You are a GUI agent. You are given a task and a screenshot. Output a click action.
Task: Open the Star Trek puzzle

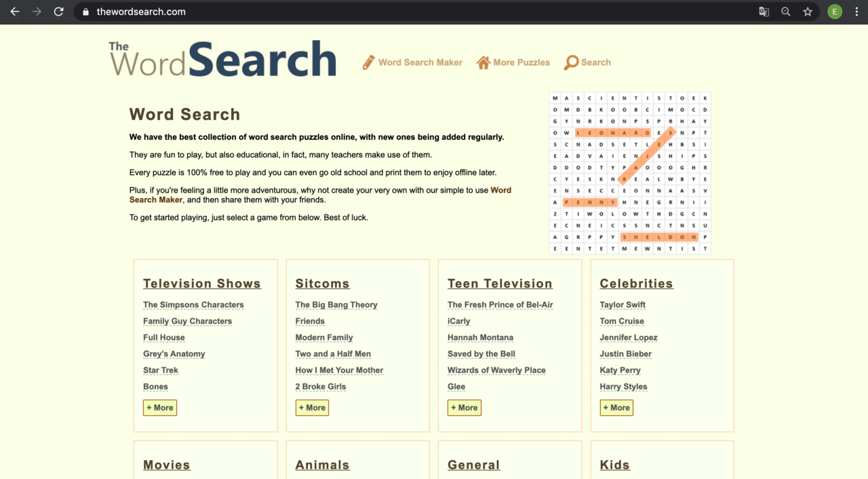pos(161,370)
